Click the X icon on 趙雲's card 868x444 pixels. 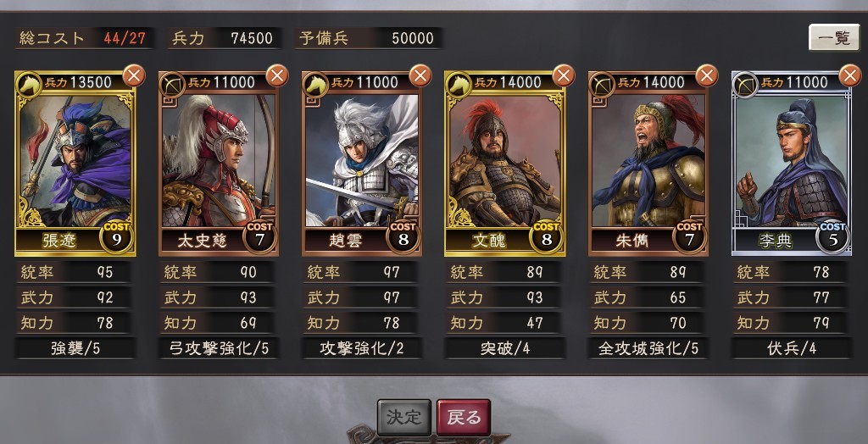click(420, 75)
